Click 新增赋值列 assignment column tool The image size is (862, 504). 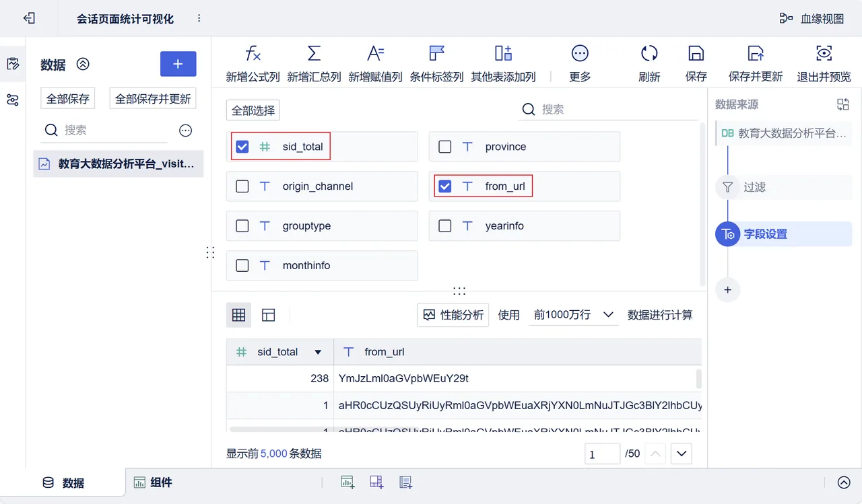375,64
